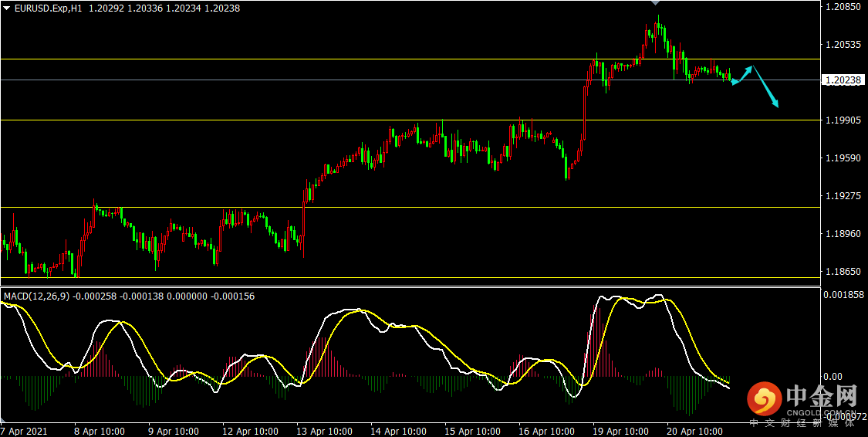Click the 14 Apr 10:00 time label
The image size is (868, 437).
click(x=399, y=431)
